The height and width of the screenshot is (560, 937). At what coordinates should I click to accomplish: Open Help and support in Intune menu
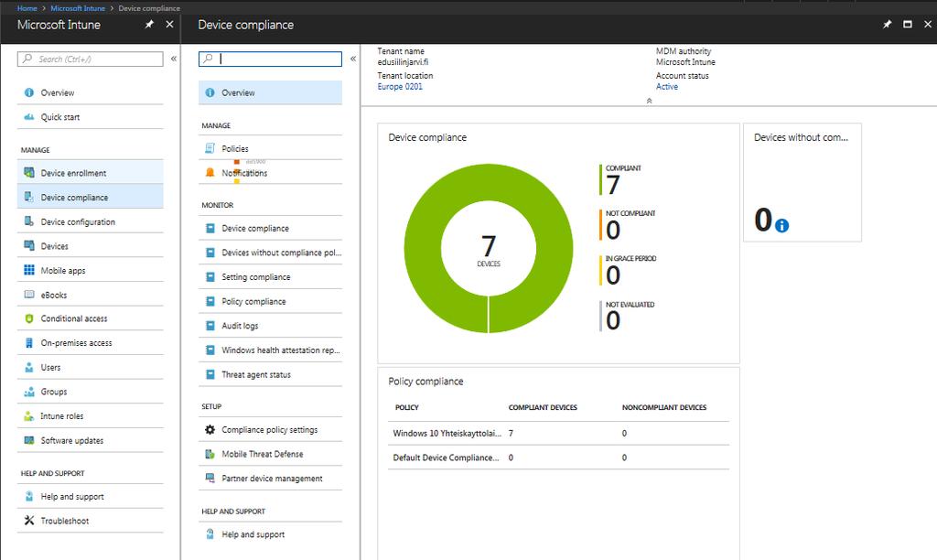91,497
